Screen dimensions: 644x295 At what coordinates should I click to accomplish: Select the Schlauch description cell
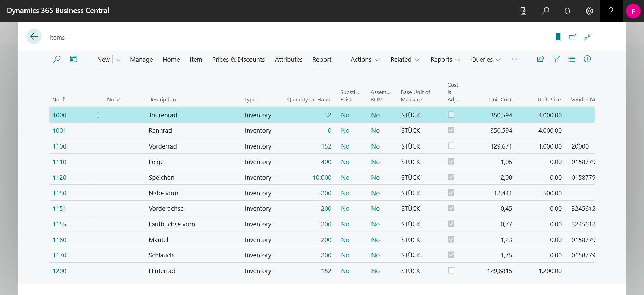tap(161, 255)
